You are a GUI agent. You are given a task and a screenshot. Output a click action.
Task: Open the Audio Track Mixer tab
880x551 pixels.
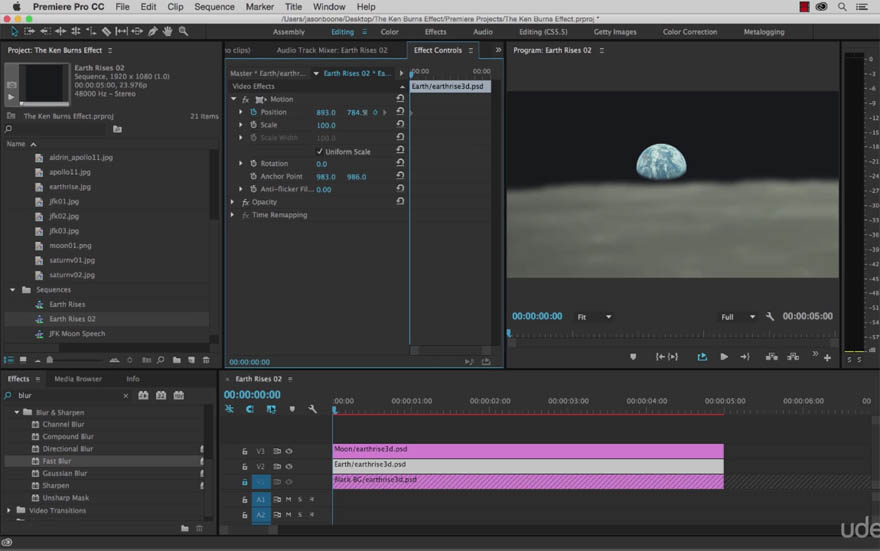(332, 50)
